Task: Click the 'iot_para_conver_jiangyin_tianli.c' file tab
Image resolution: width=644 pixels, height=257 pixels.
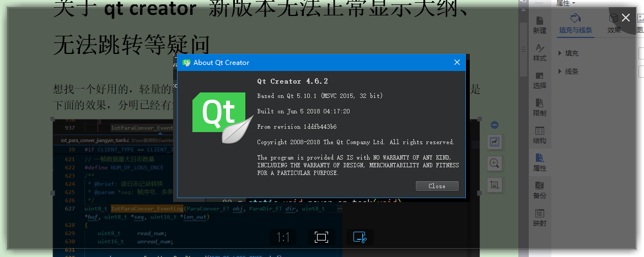Action: coord(95,140)
